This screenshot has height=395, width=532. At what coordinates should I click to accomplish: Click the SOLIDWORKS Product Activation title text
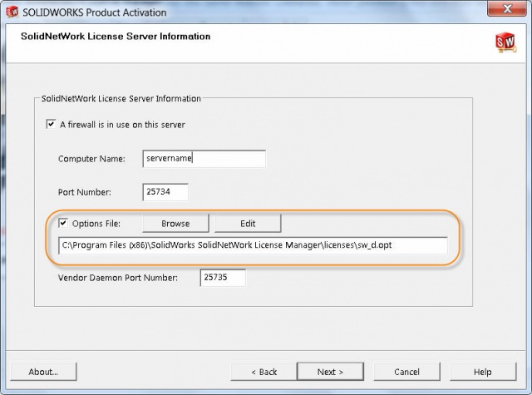tap(94, 12)
